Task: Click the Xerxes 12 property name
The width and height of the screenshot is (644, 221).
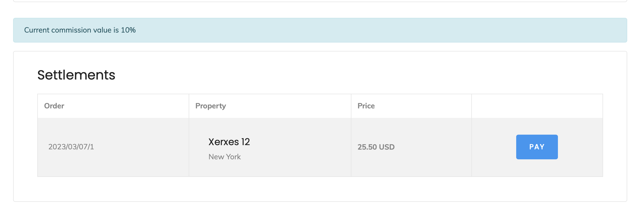Action: point(229,142)
